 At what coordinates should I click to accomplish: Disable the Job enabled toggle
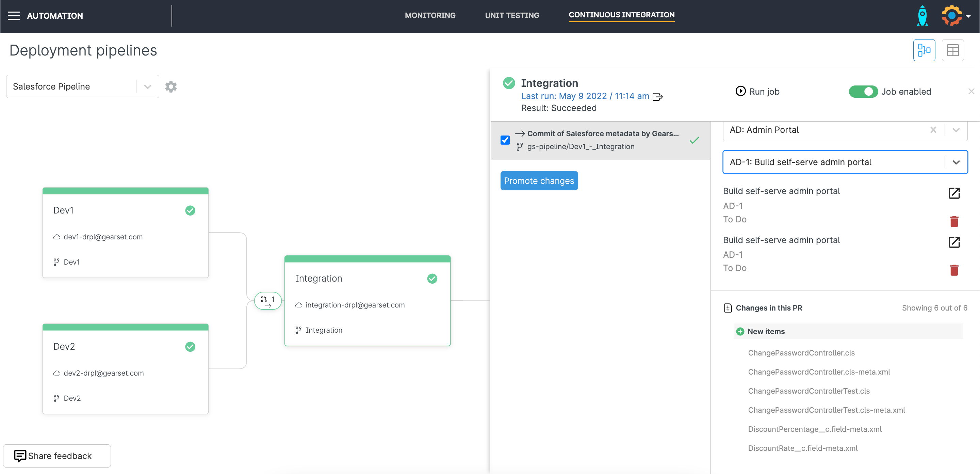tap(863, 92)
